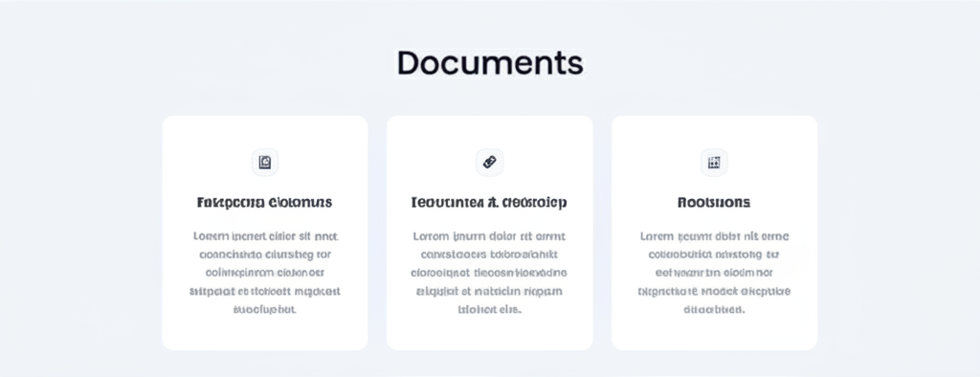
Task: Click the document page icon in the left card
Action: (265, 163)
